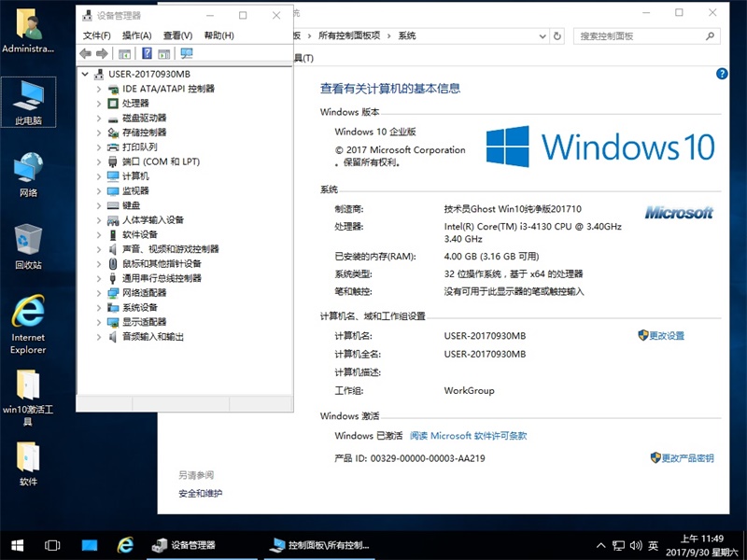The width and height of the screenshot is (747, 560).
Task: Click the scan for hardware changes monitor icon
Action: tap(187, 53)
